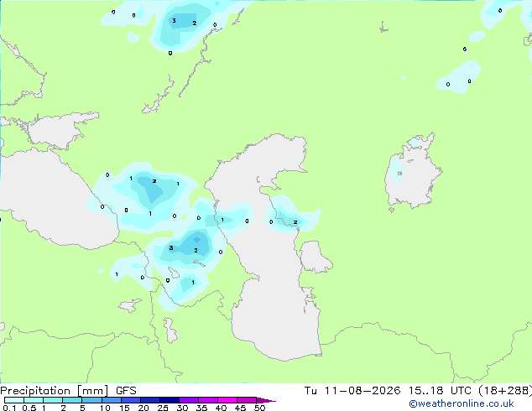Click the 15–20 mm legend swatch
The width and height of the screenshot is (532, 411).
click(131, 400)
